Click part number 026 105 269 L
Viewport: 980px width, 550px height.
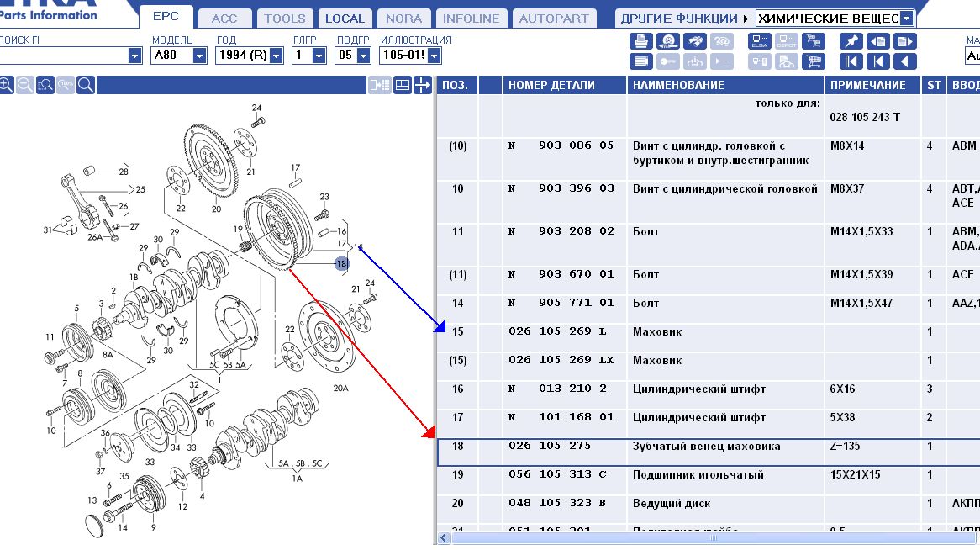[557, 331]
